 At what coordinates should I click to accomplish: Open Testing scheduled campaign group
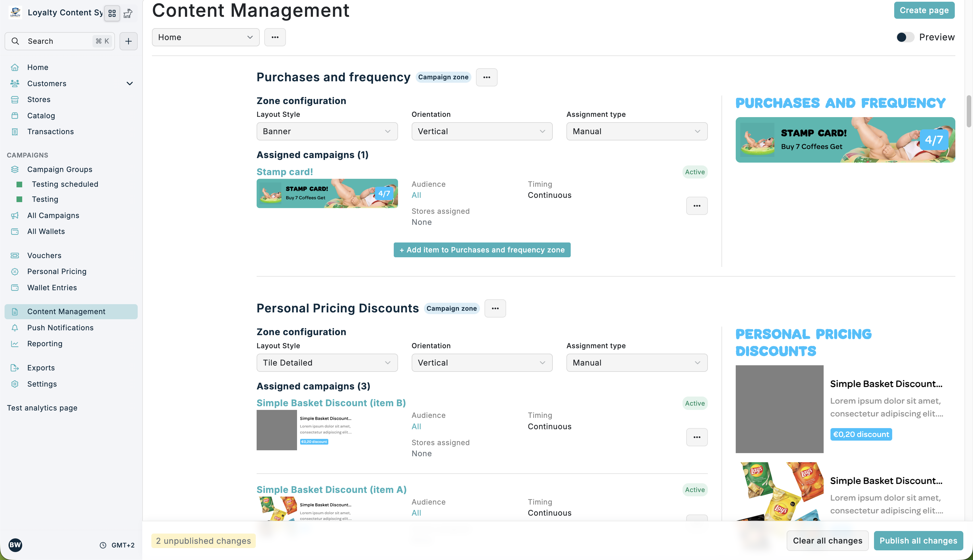point(65,184)
